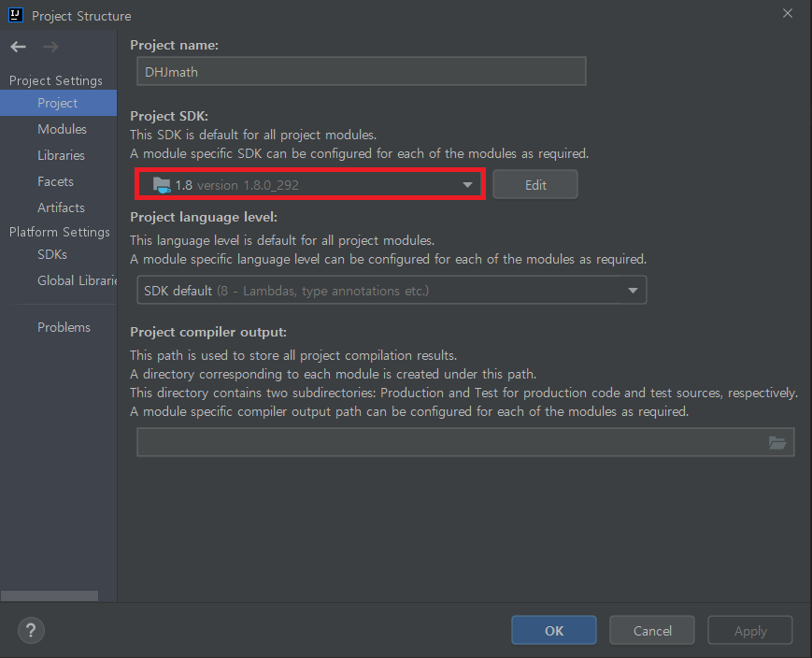
Task: Click the back arrow navigation icon
Action: pos(18,47)
